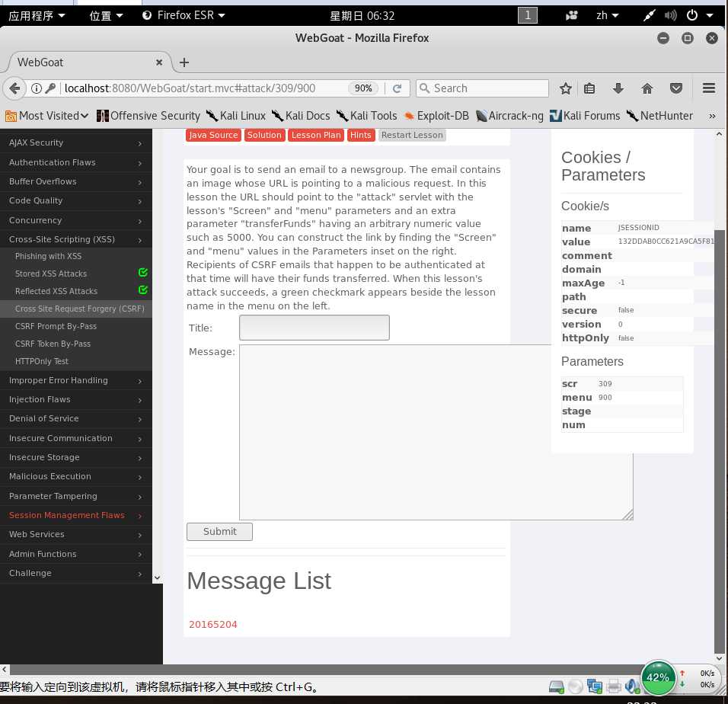The height and width of the screenshot is (704, 728).
Task: Open the Exploit-DB bookmark
Action: click(x=436, y=116)
